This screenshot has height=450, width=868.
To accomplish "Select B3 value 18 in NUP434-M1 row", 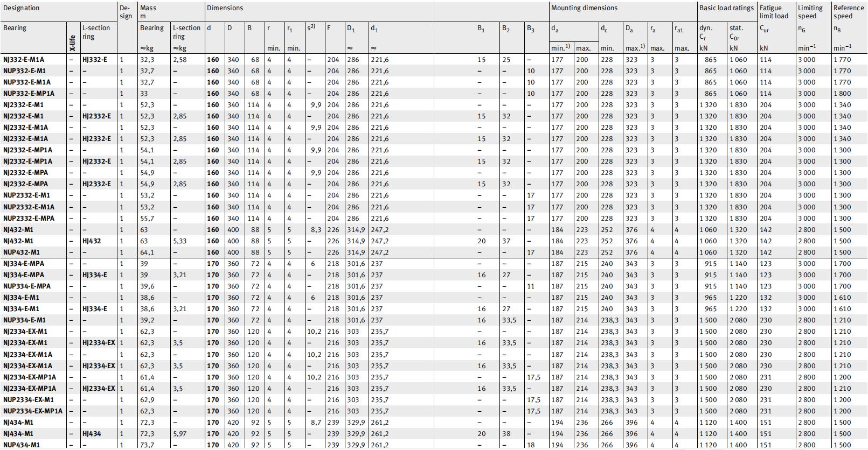I will point(531,445).
